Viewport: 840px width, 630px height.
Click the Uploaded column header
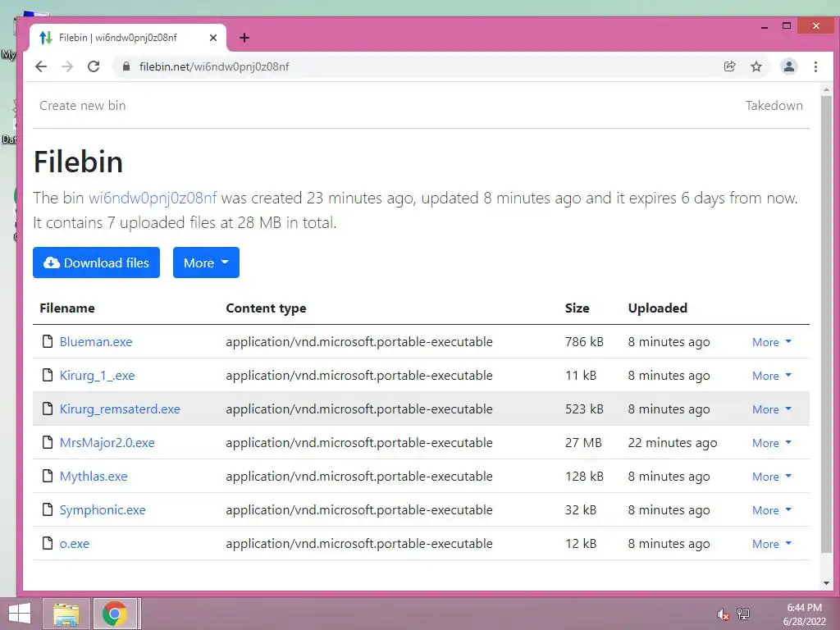click(x=657, y=308)
